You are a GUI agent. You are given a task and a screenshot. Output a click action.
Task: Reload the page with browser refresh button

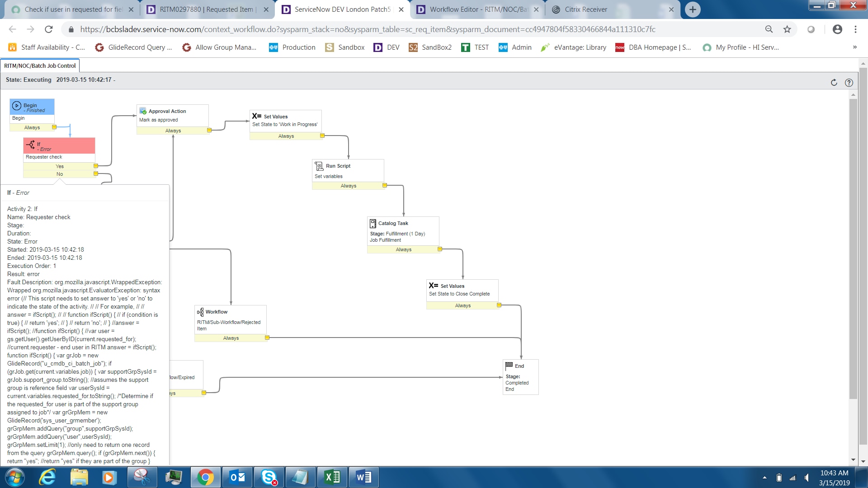pos(49,29)
